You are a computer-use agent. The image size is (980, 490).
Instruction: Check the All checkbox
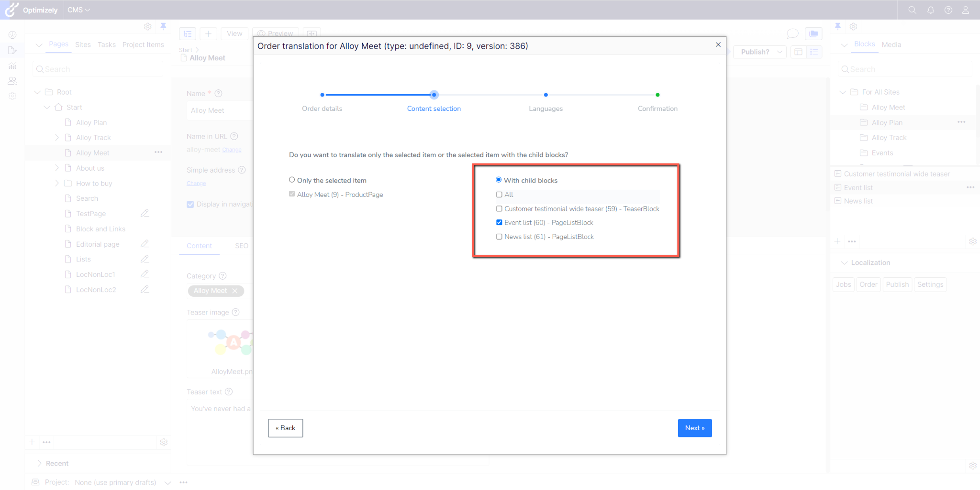tap(499, 195)
